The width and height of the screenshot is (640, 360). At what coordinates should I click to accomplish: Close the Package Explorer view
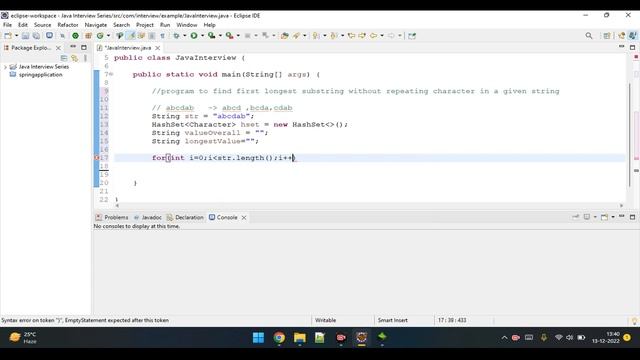click(58, 48)
